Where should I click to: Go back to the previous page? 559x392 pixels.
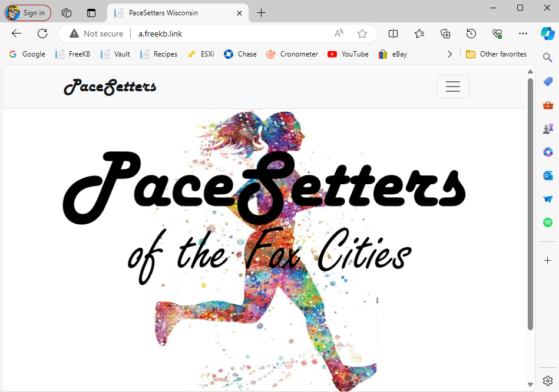point(16,34)
